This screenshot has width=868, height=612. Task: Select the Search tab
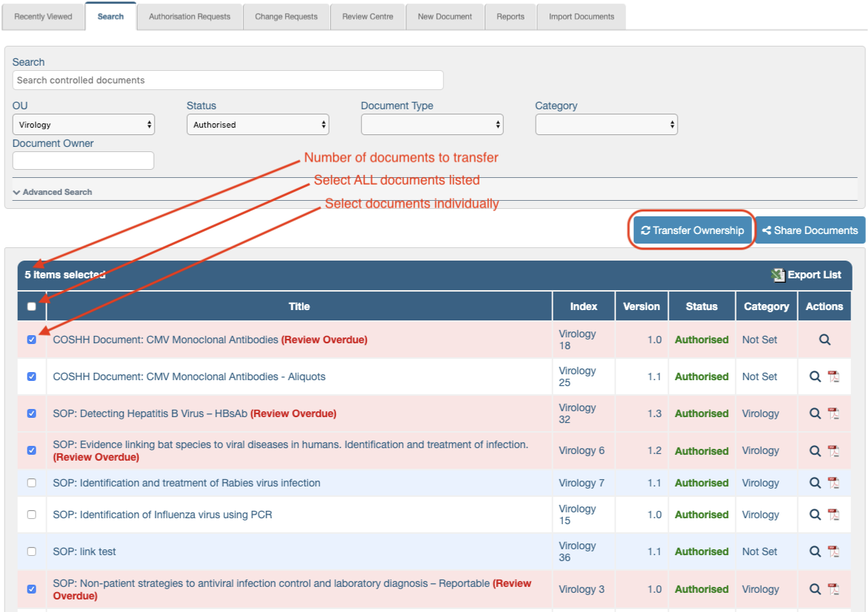point(111,16)
